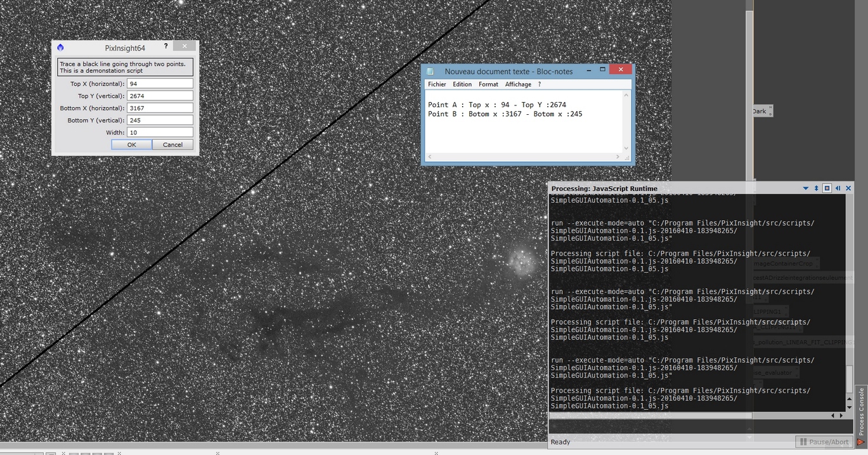Click the bright nebula in the star image

point(522,262)
